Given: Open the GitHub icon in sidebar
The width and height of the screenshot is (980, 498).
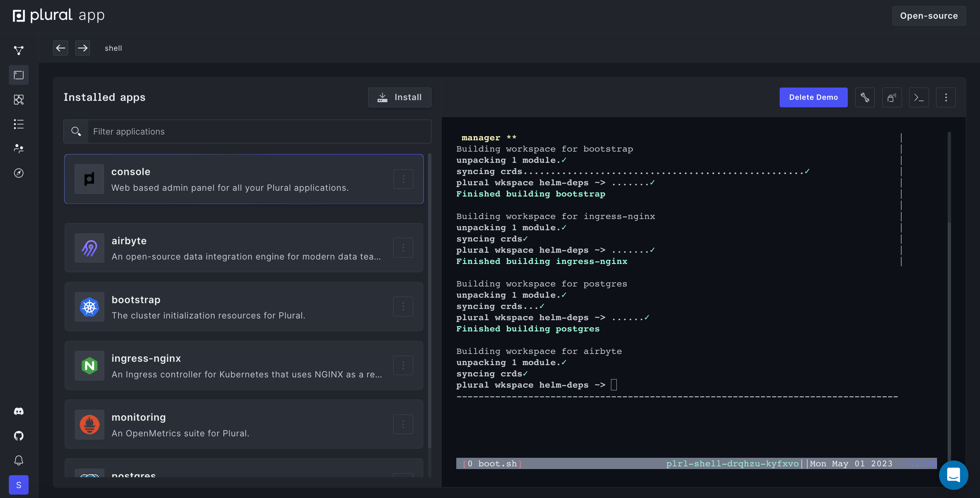Looking at the screenshot, I should coord(19,436).
